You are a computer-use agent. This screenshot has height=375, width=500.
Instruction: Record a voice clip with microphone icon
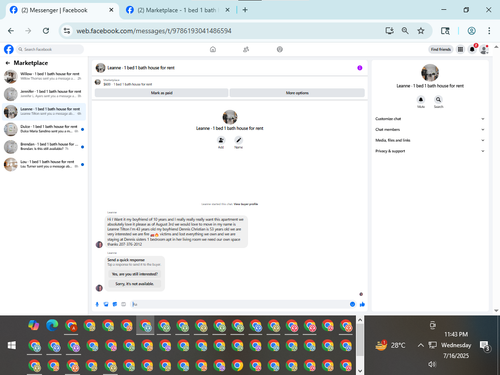pyautogui.click(x=97, y=304)
